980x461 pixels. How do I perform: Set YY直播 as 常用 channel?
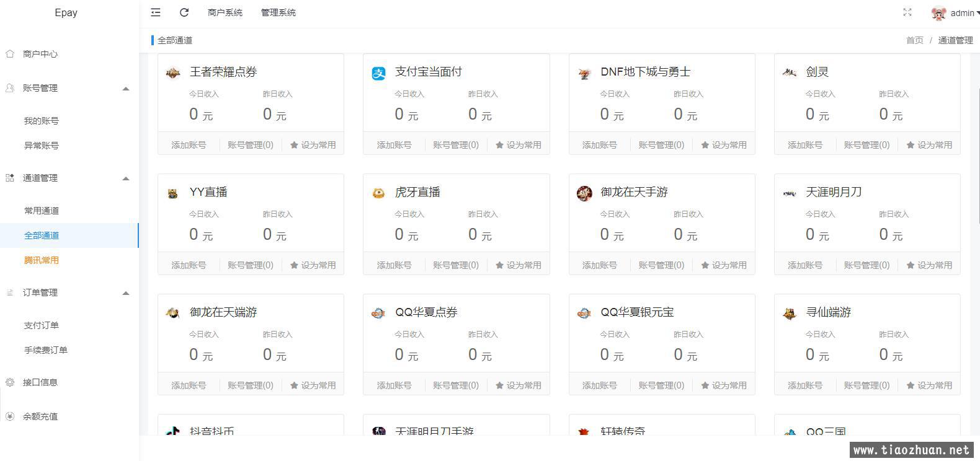coord(313,265)
